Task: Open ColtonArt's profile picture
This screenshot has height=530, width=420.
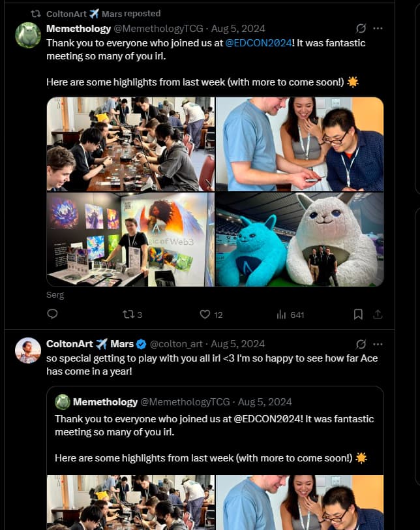Action: (x=28, y=351)
